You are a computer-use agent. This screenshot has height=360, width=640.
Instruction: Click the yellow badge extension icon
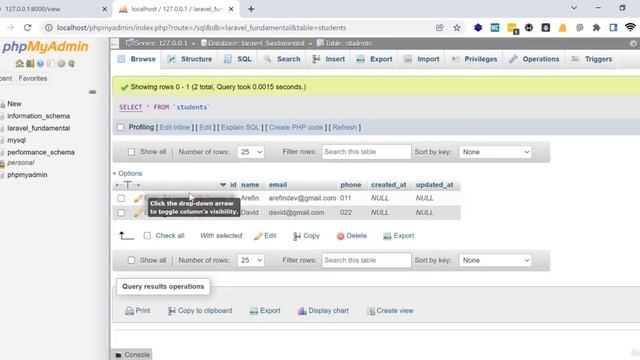(512, 28)
